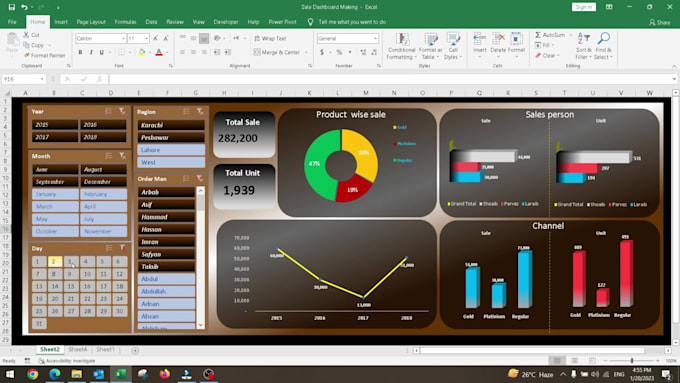Toggle multi-select on Order Man slicer
680x383 pixels.
[186, 178]
